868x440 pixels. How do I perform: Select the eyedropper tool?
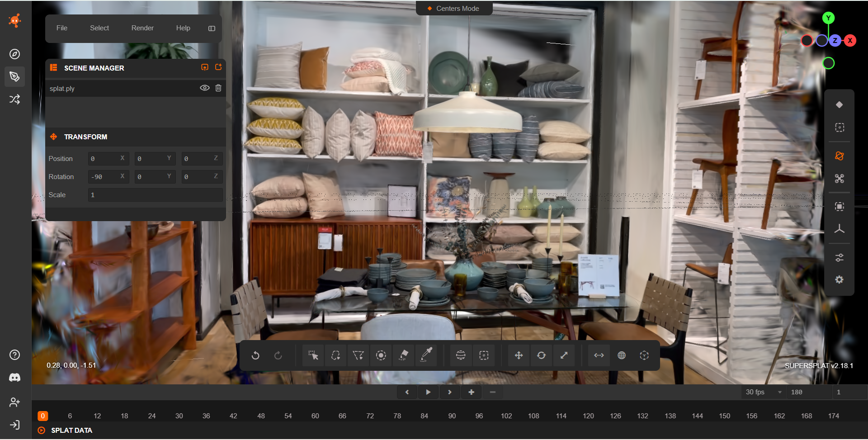click(x=426, y=356)
